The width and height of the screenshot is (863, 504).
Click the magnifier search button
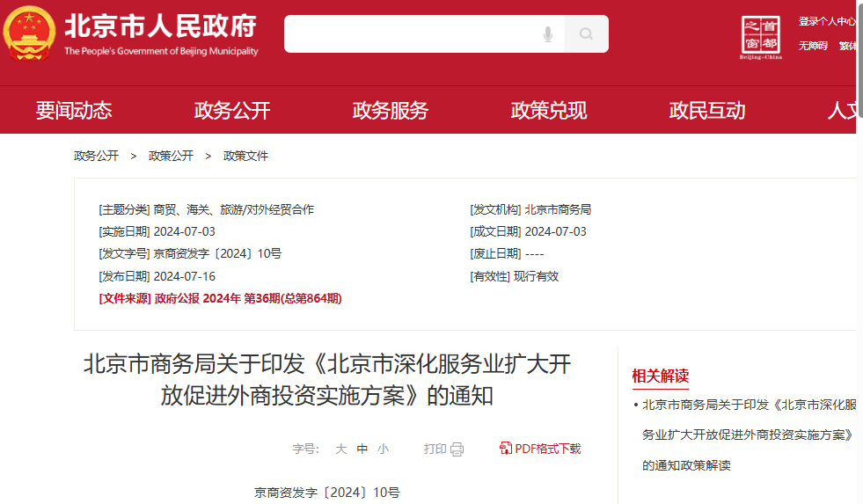(x=586, y=34)
